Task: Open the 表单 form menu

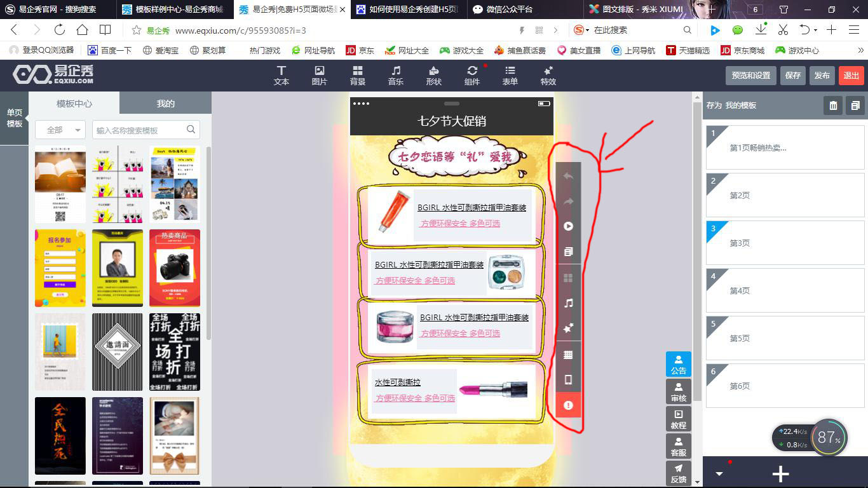Action: point(510,75)
